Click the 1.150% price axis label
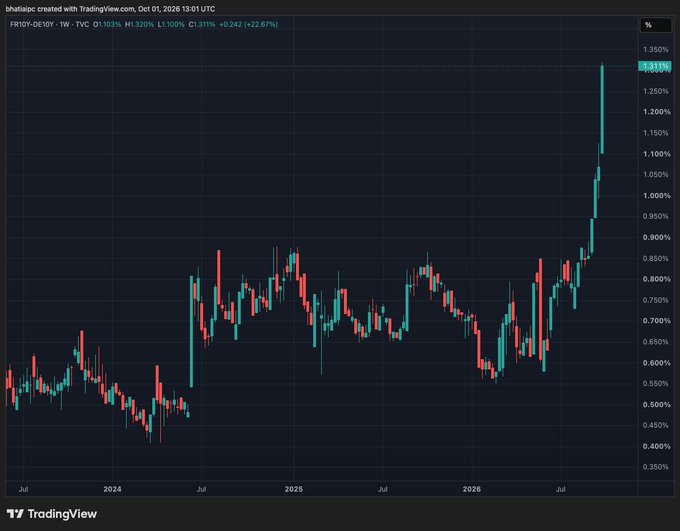Image resolution: width=680 pixels, height=531 pixels. (x=656, y=133)
